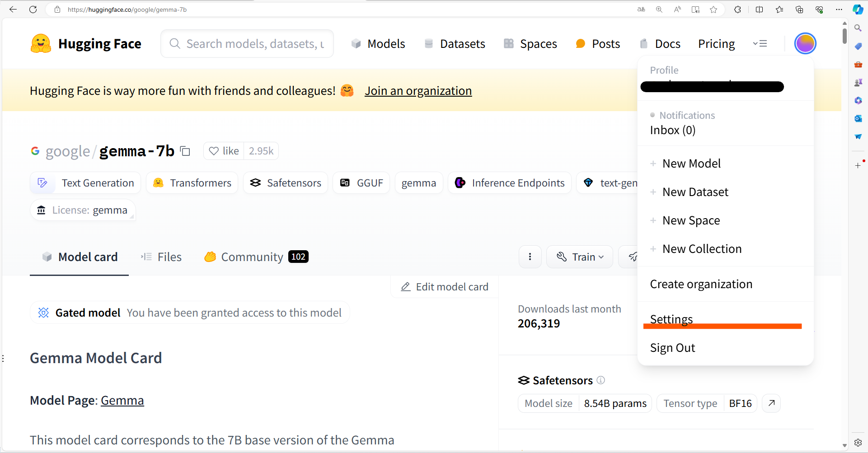Copy the gemma-7b model name
The height and width of the screenshot is (453, 868).
click(185, 151)
